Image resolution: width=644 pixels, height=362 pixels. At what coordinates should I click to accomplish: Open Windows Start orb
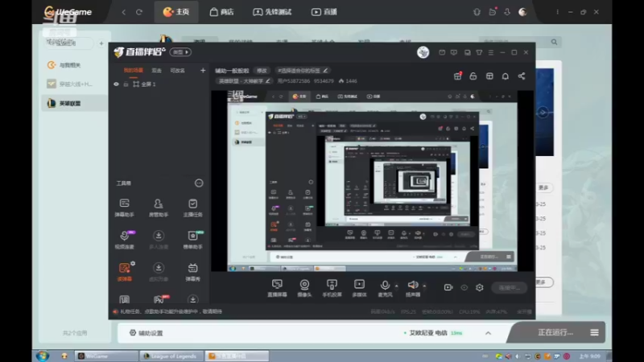pyautogui.click(x=43, y=356)
